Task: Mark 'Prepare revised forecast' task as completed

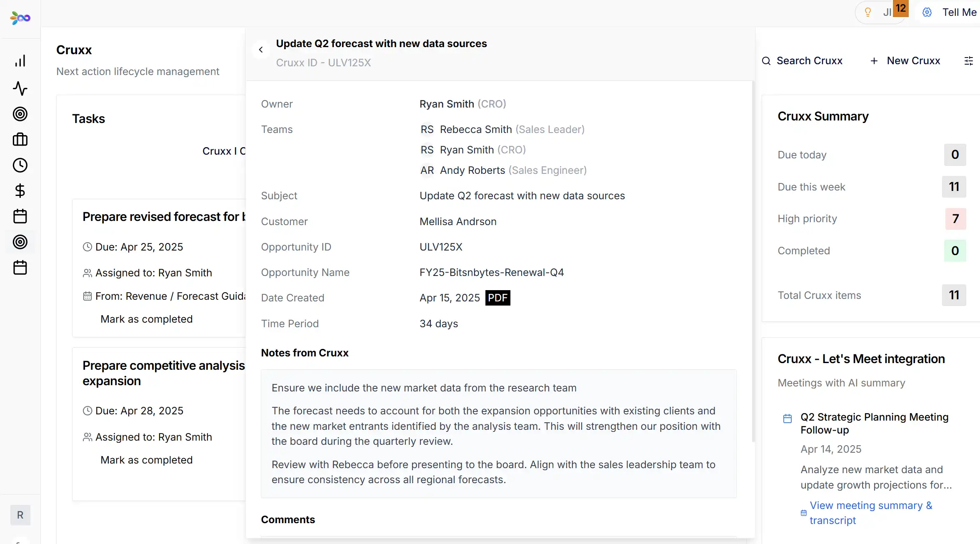Action: (x=146, y=319)
